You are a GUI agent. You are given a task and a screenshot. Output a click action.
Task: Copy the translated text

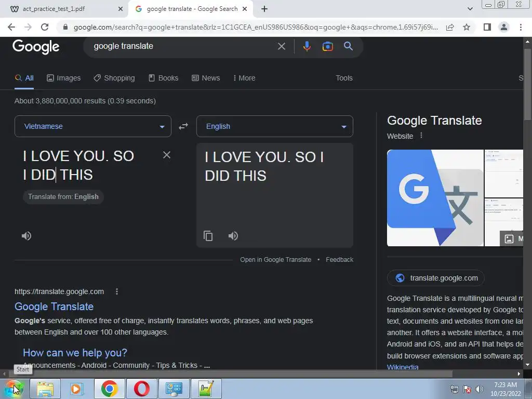point(208,236)
